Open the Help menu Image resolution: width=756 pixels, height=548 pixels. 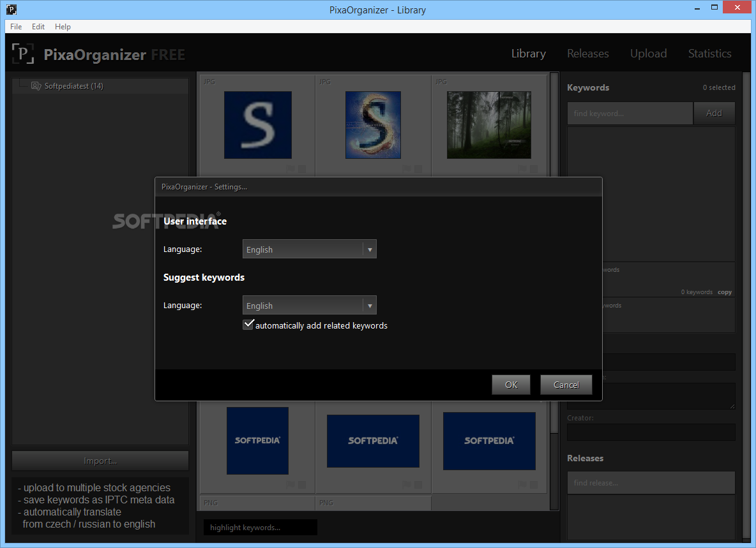[63, 27]
